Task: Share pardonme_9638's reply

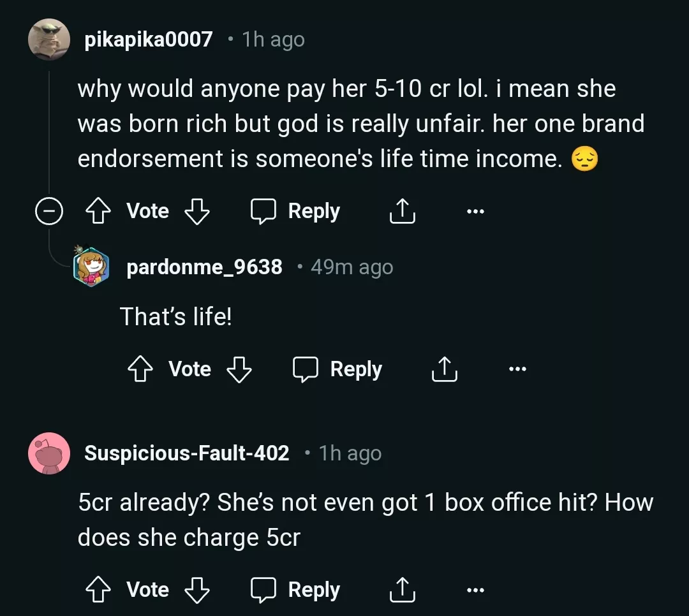Action: [444, 369]
